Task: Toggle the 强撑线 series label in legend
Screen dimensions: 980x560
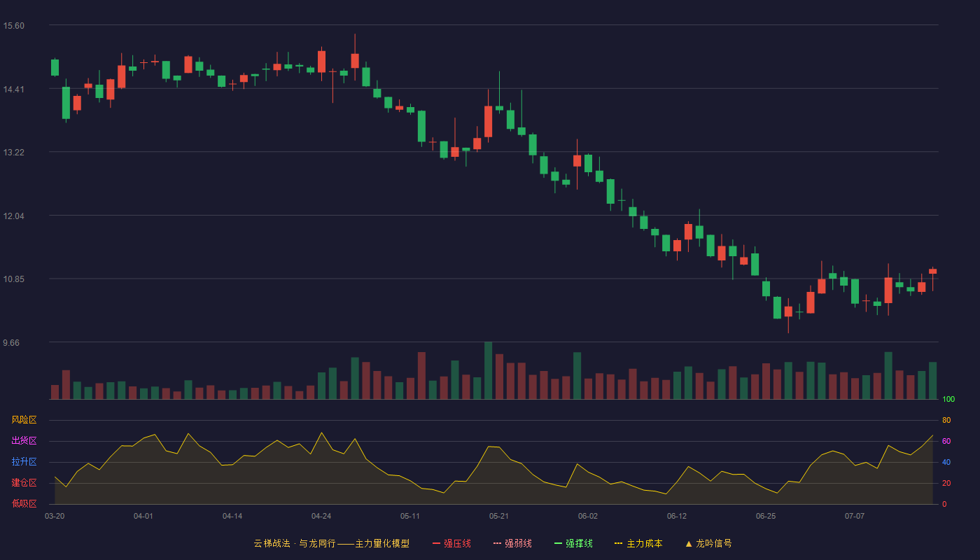Action: coord(579,543)
